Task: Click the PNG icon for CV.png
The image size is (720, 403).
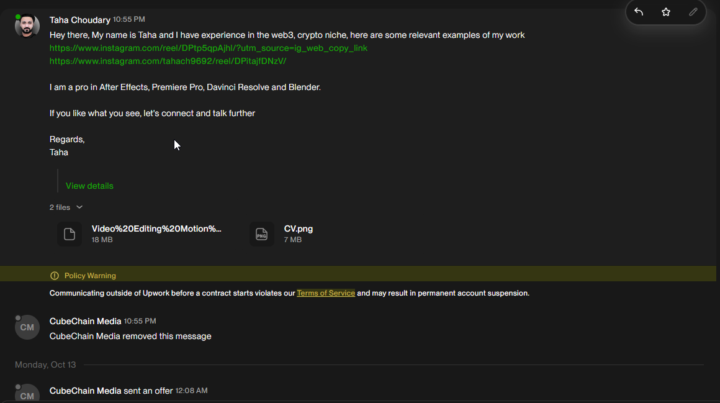Action: click(x=262, y=234)
